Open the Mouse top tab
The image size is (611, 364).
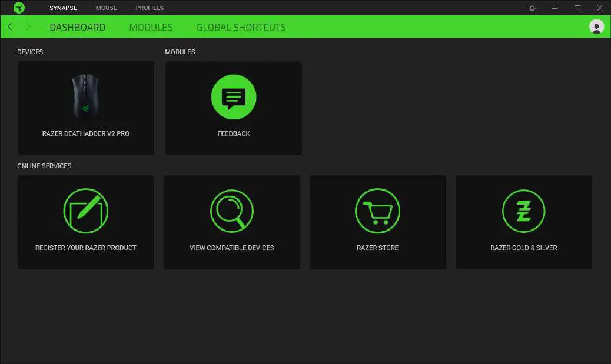(107, 8)
